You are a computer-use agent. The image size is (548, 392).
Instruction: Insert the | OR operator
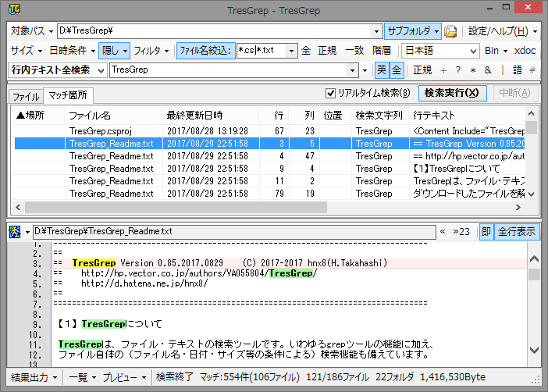503,70
